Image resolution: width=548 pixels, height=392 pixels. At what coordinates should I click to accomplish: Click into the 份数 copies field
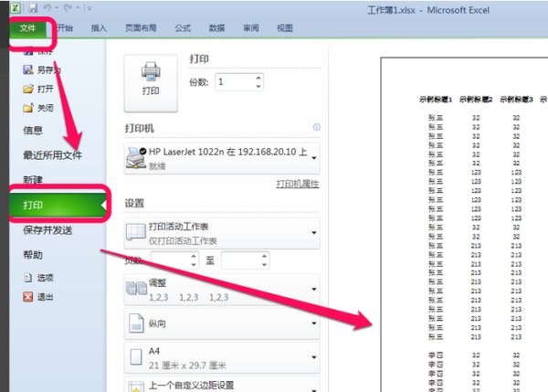point(236,82)
